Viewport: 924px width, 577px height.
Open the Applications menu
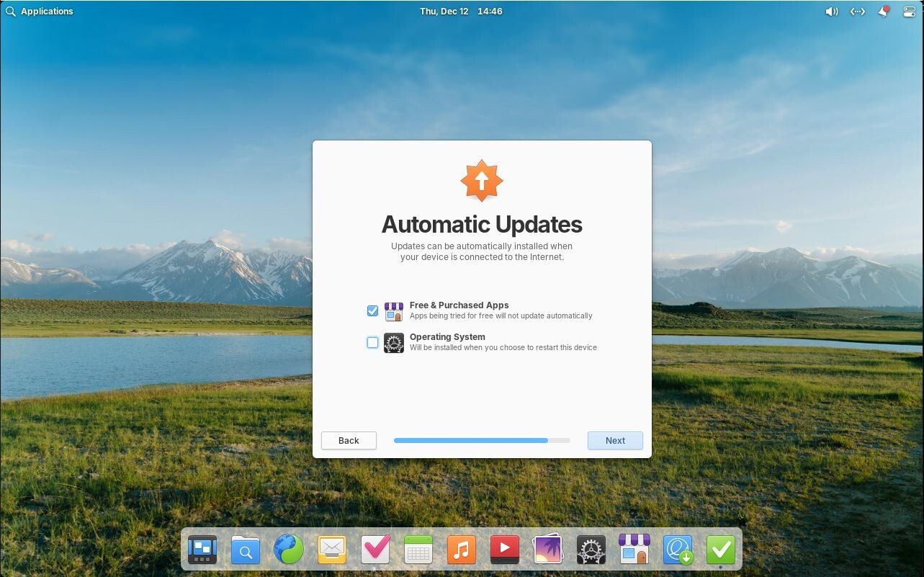coord(47,12)
